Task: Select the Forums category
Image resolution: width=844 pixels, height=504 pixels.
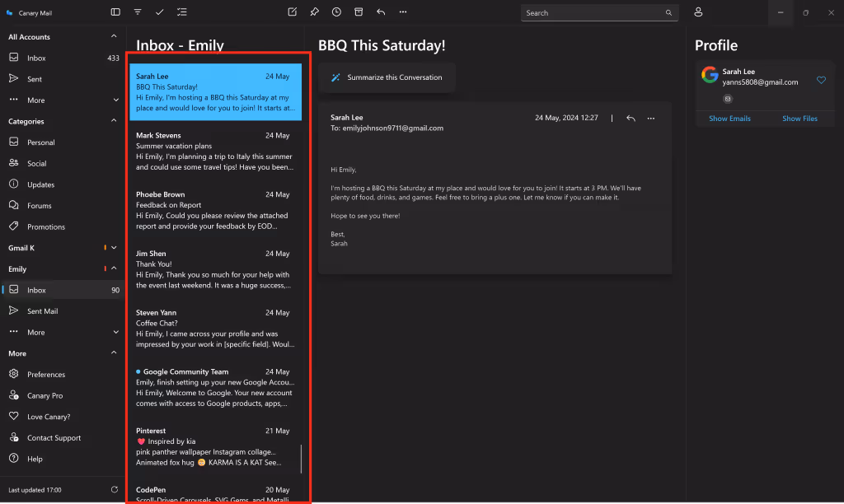Action: pos(62,206)
